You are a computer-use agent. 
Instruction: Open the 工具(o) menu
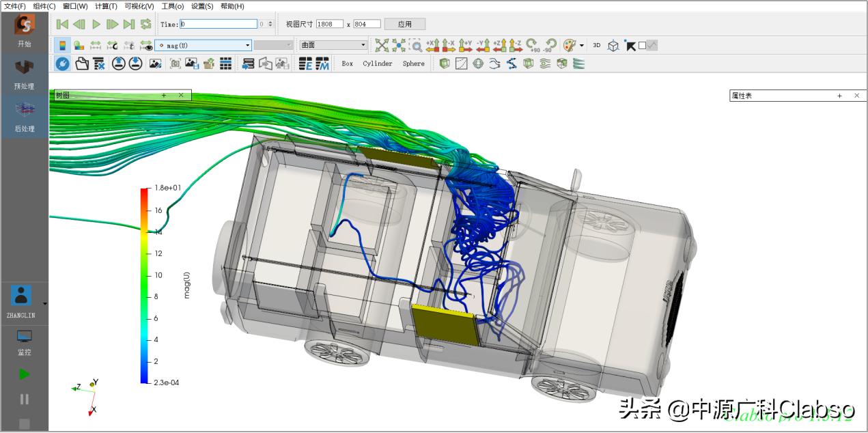click(x=173, y=6)
